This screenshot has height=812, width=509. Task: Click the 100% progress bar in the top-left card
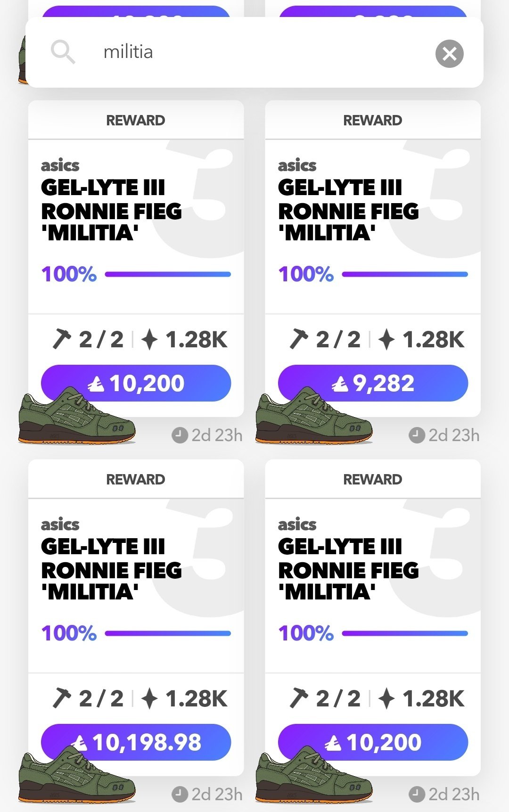(x=168, y=274)
